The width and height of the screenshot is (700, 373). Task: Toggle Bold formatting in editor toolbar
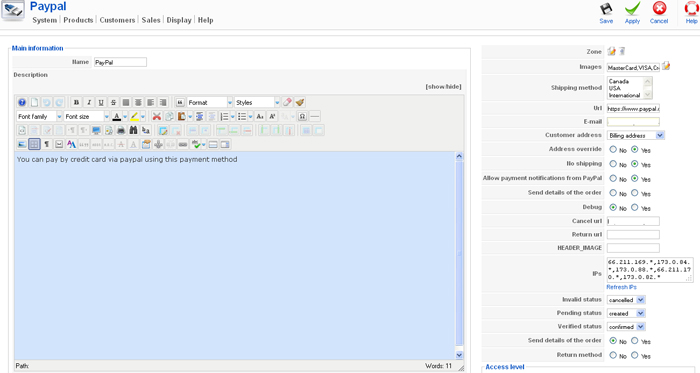(76, 103)
